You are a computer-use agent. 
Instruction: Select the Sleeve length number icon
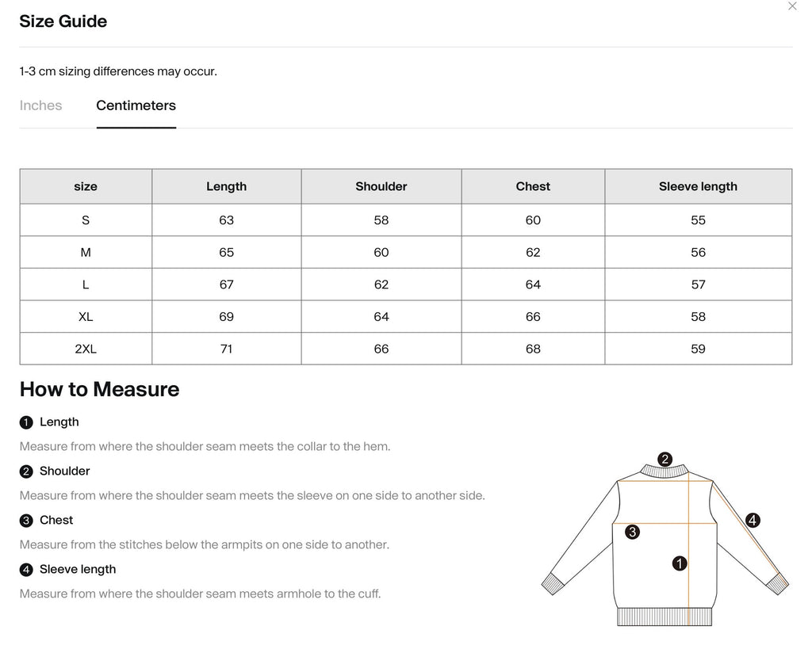(x=25, y=569)
